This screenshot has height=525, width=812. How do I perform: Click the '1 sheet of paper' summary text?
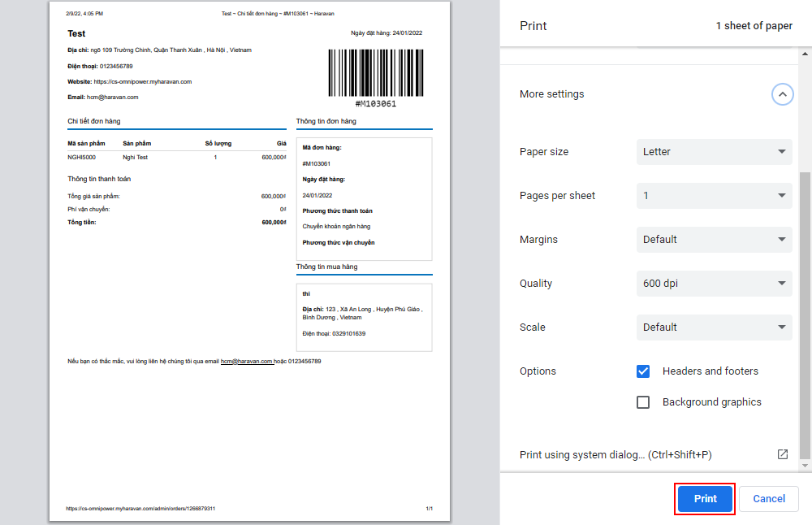(x=754, y=26)
